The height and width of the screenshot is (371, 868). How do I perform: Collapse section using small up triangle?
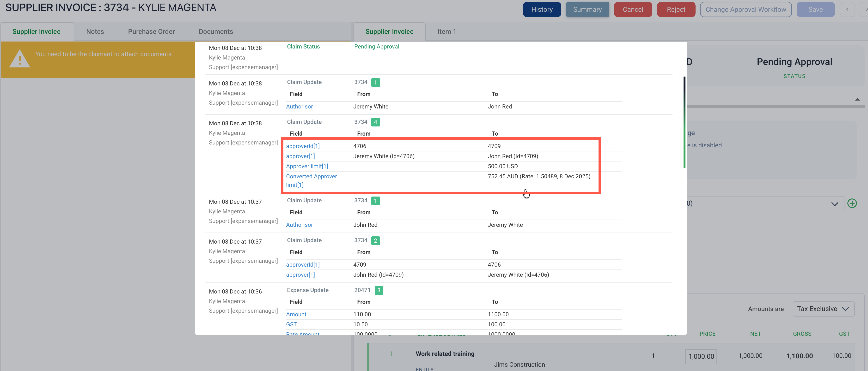857,100
